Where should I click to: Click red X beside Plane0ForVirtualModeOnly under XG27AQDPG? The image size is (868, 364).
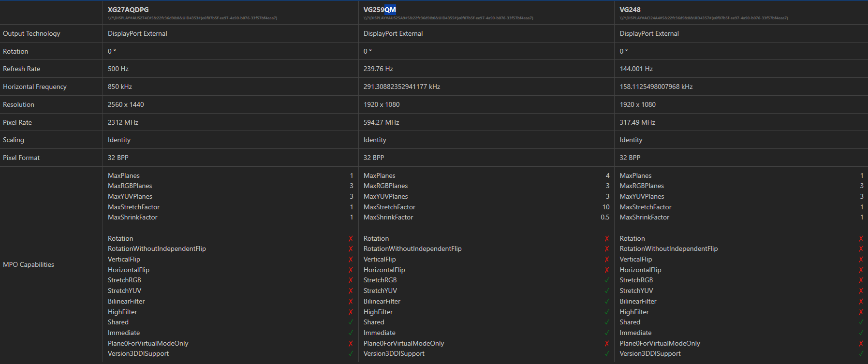351,344
